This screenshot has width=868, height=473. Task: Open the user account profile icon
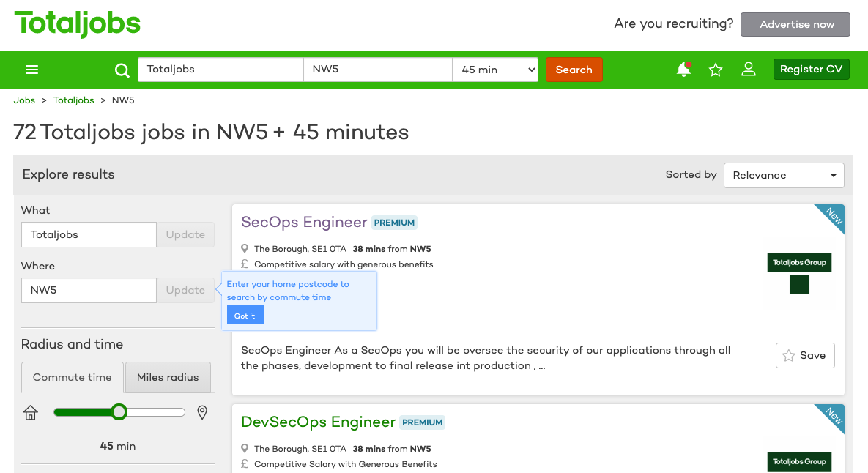749,69
